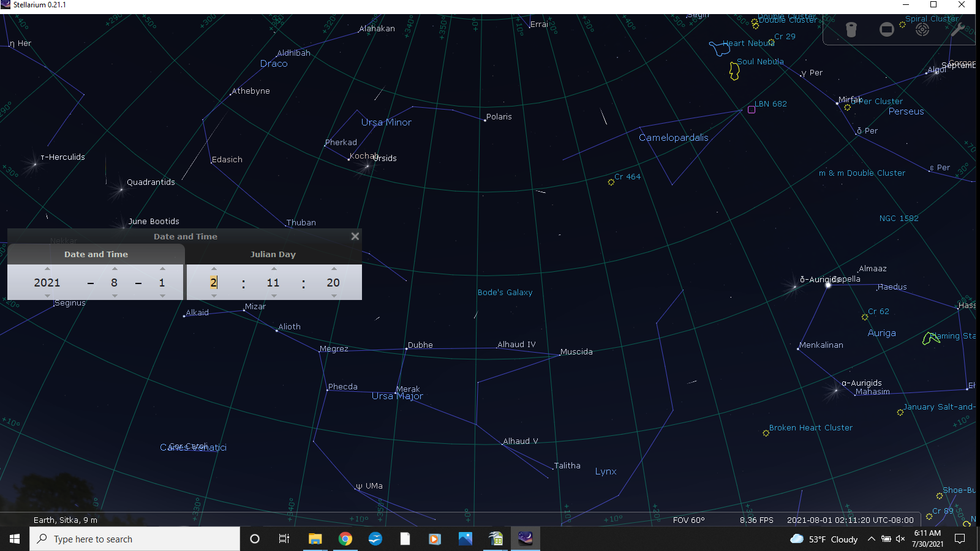Close the Date and Time window
Image resolution: width=980 pixels, height=551 pixels.
pos(355,236)
